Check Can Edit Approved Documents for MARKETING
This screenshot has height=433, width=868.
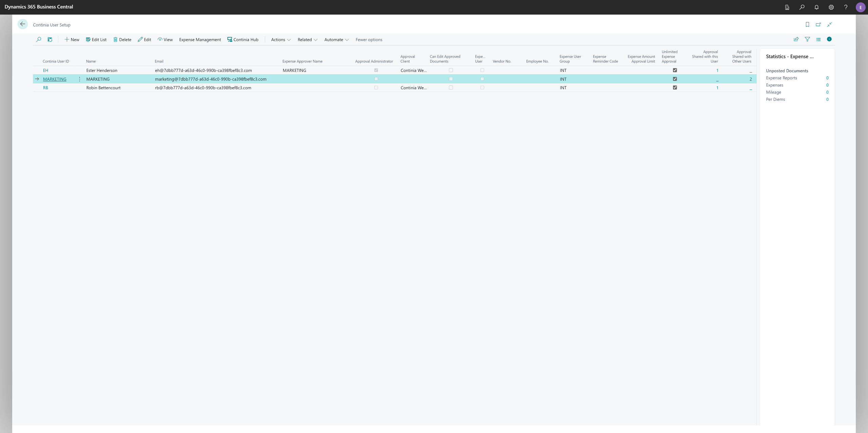coord(451,79)
